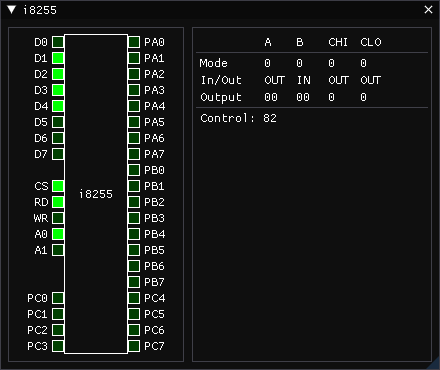Click the PB5 pin indicator

[x=134, y=250]
